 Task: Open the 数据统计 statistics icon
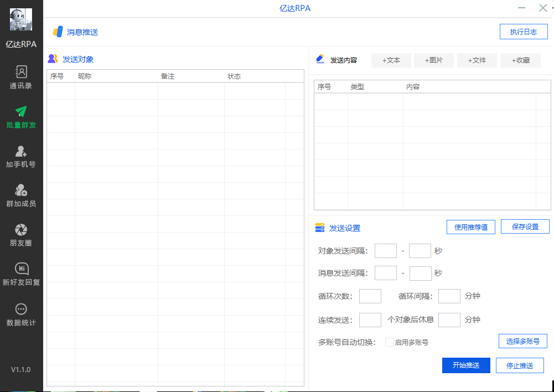pyautogui.click(x=21, y=309)
